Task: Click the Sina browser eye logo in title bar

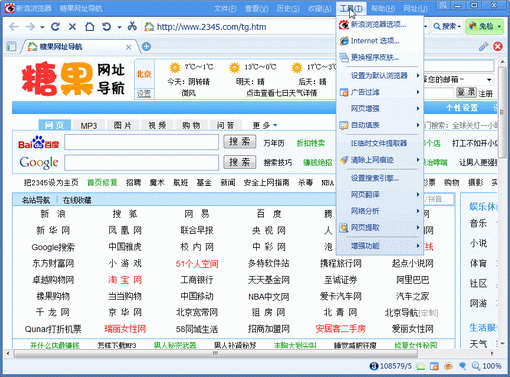Action: (10, 7)
